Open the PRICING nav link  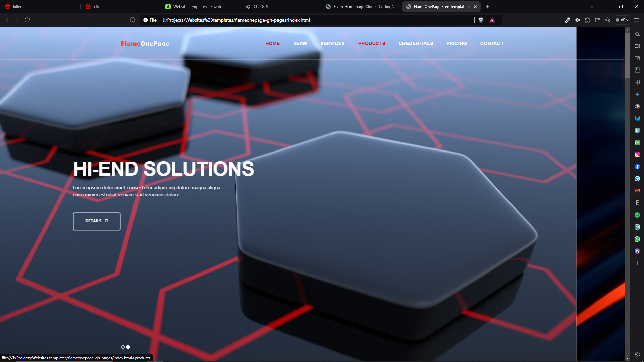[x=456, y=43]
